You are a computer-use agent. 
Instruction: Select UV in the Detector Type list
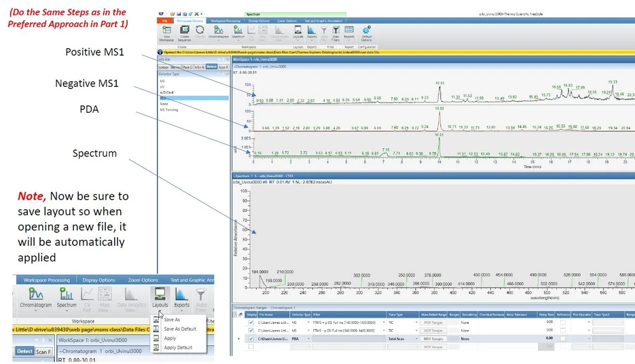pyautogui.click(x=162, y=86)
